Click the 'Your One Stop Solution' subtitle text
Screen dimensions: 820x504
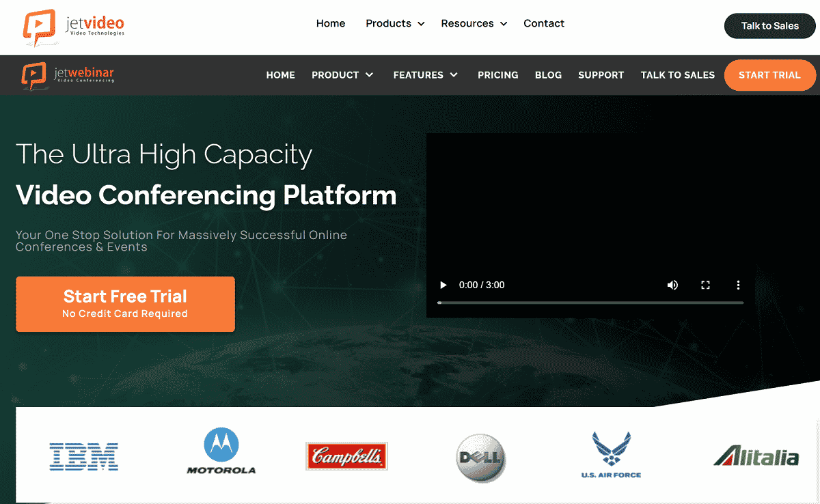tap(181, 240)
